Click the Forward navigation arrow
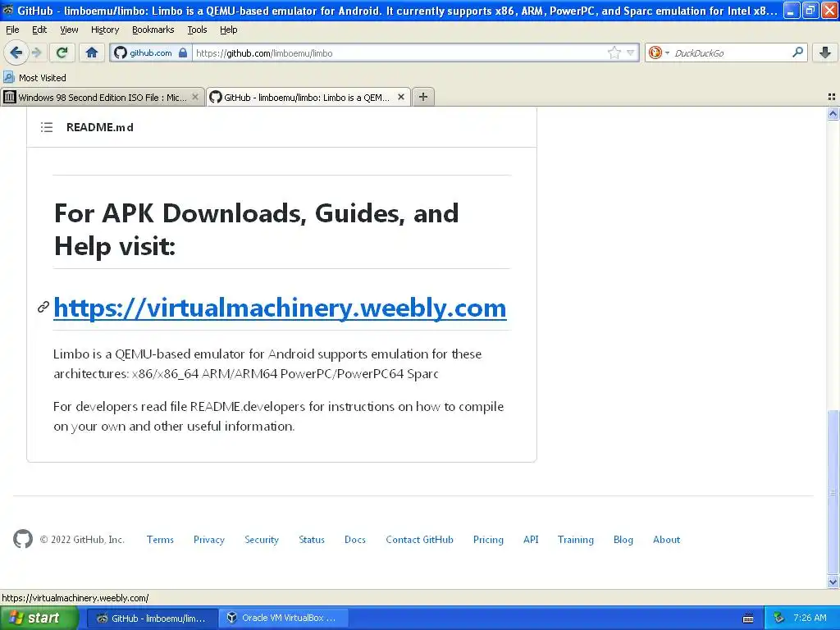The height and width of the screenshot is (630, 840). [37, 52]
